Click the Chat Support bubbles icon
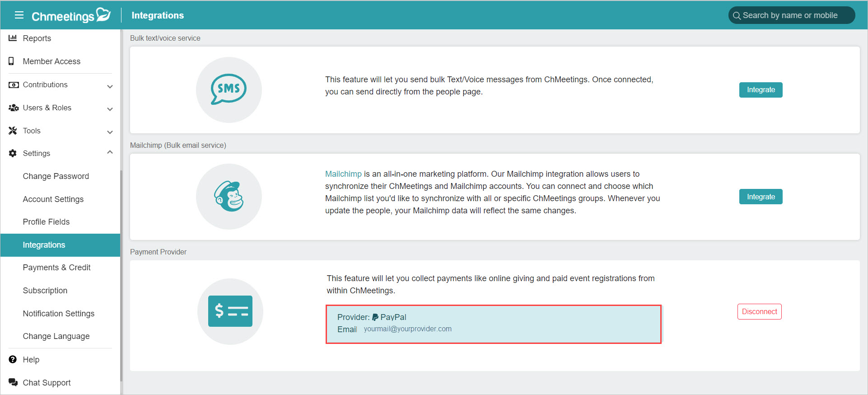Image resolution: width=868 pixels, height=395 pixels. coord(13,382)
